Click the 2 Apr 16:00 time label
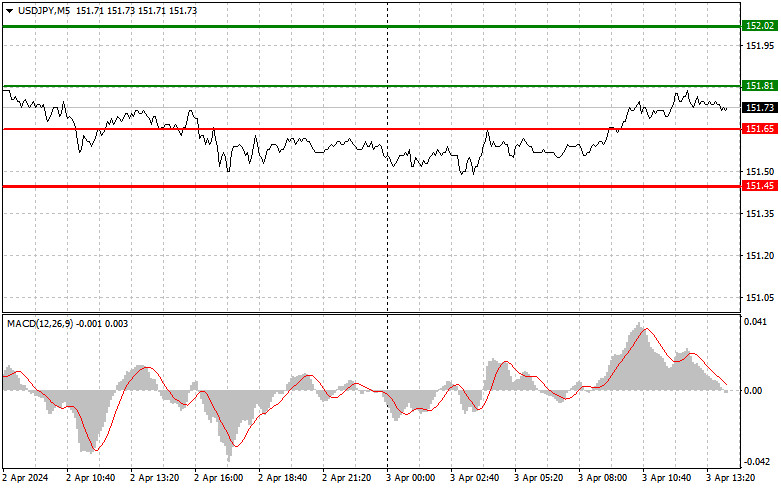781x489 pixels. (219, 478)
